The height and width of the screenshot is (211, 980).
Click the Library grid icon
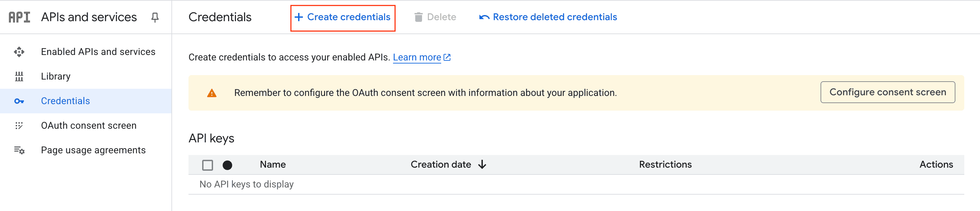(19, 76)
